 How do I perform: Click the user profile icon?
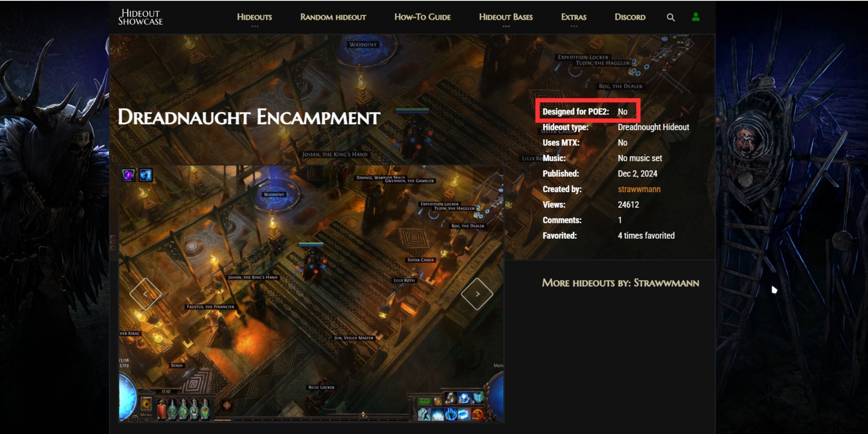tap(696, 17)
